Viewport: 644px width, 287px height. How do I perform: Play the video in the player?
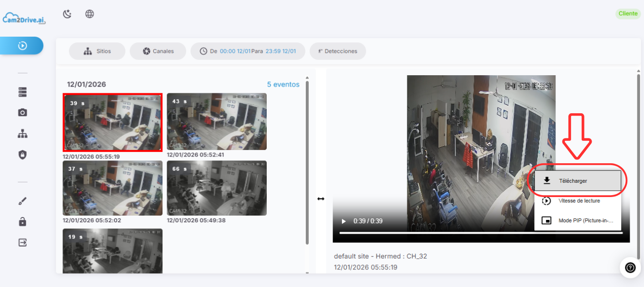click(x=343, y=221)
